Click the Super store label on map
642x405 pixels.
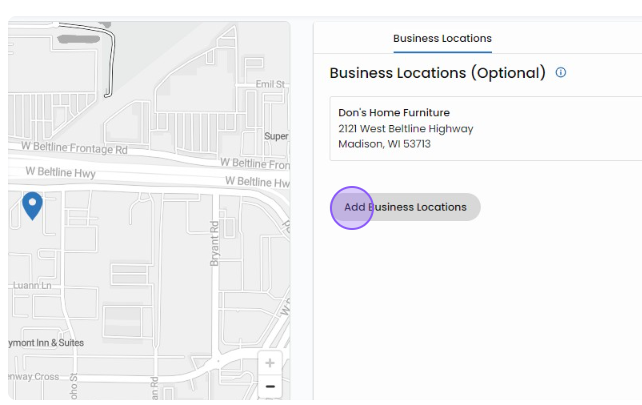(276, 136)
